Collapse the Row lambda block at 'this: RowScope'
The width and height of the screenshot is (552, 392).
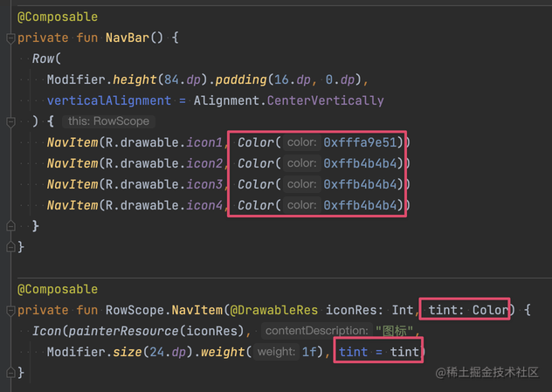tap(10, 122)
